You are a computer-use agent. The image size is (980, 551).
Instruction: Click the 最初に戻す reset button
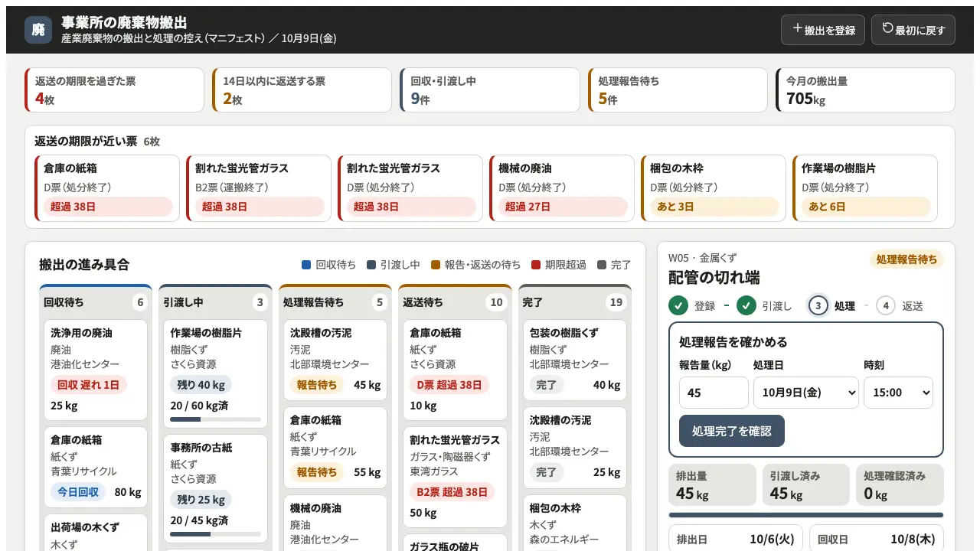pyautogui.click(x=913, y=30)
